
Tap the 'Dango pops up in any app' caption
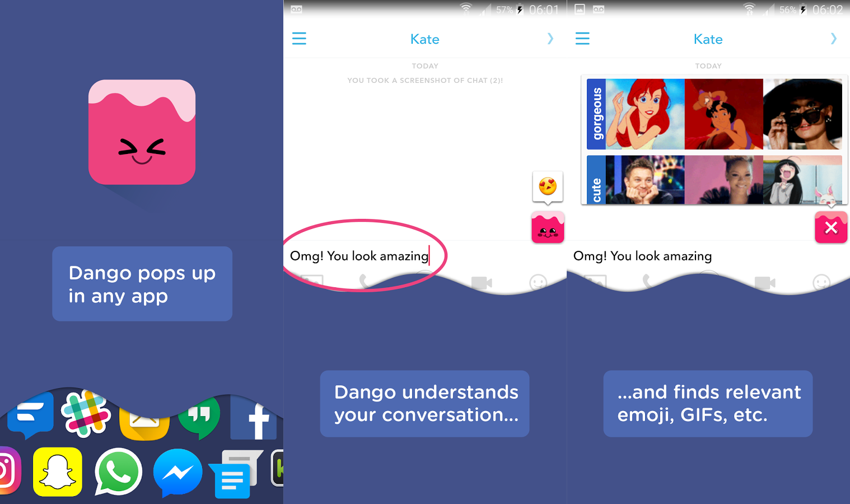click(142, 284)
